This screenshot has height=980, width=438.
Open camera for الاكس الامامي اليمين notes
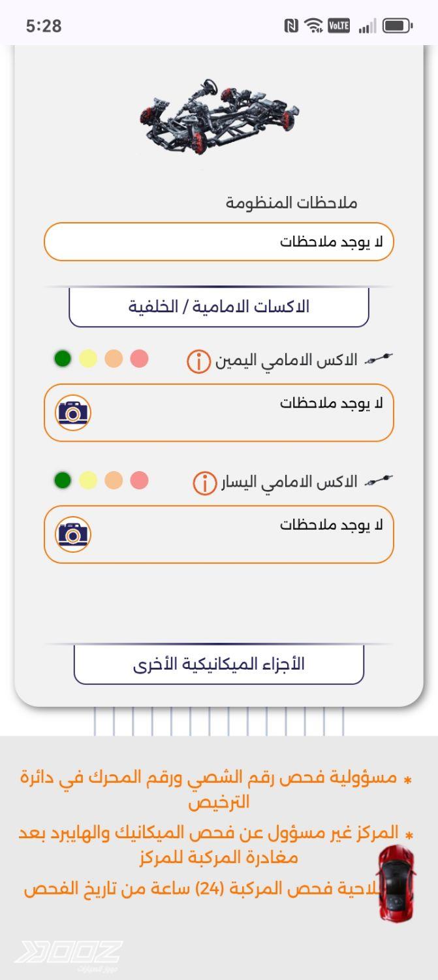73,412
